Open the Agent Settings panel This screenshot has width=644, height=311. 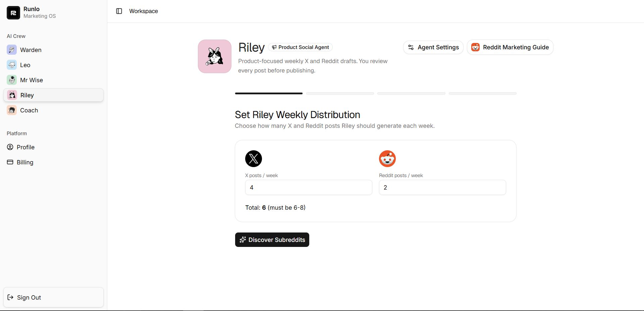coord(433,47)
